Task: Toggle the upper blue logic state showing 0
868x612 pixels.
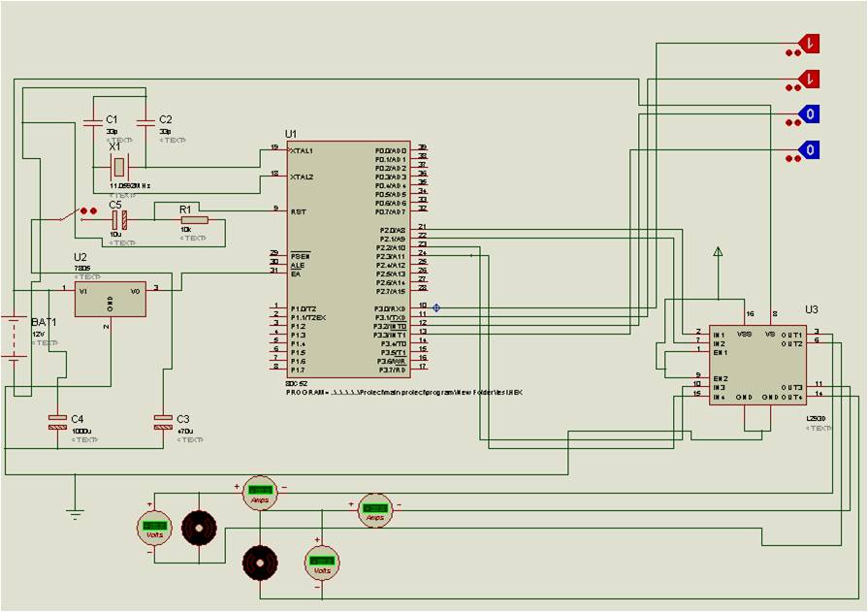Action: 809,114
